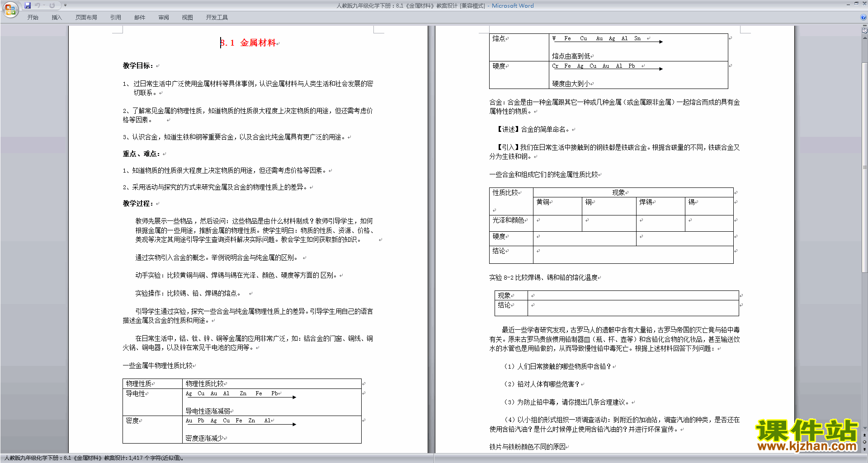
Task: Click the 焊锡 column cell
Action: tap(660, 206)
